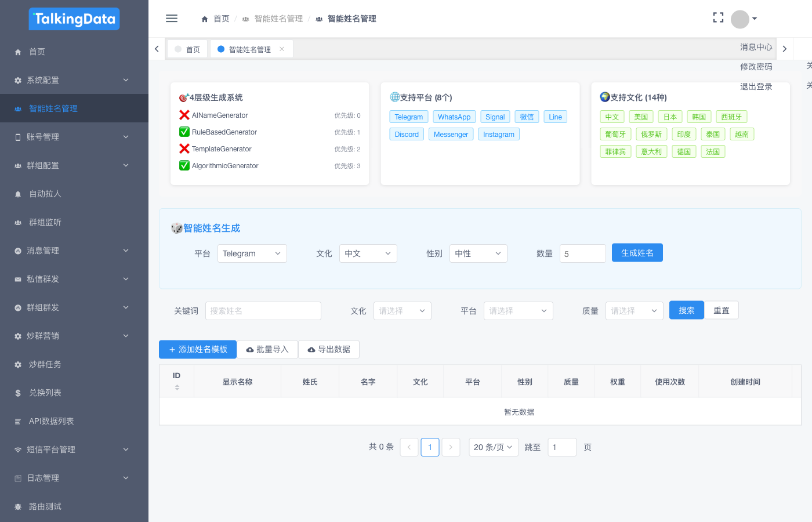Select the page size 20 条/页 dropdown
The height and width of the screenshot is (522, 812).
coord(493,447)
